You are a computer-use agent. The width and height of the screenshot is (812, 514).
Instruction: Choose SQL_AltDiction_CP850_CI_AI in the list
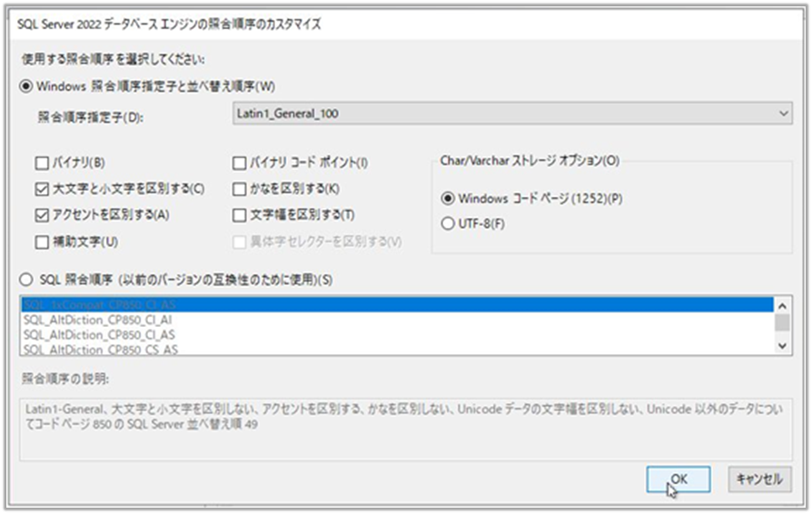point(397,320)
